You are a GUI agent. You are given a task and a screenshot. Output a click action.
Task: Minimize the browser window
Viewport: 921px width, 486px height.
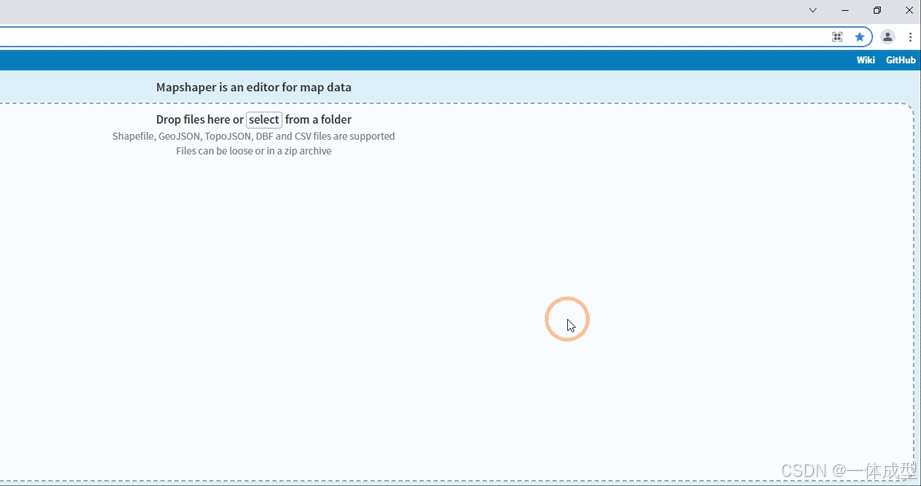click(845, 10)
